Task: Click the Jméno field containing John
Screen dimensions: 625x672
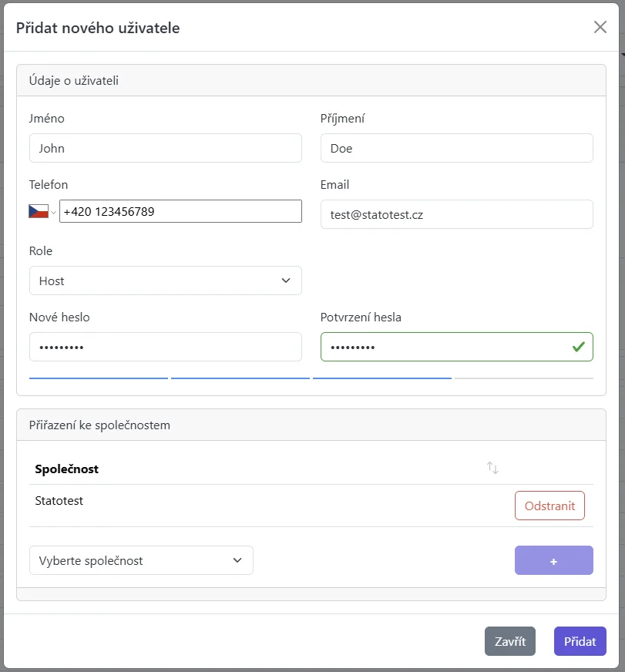Action: 165,148
